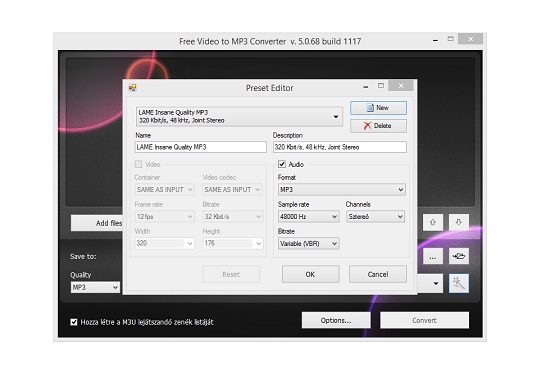Open the Sample rate 48000 Hz dropdown
Viewport: 550px width, 365px height.
[x=308, y=217]
